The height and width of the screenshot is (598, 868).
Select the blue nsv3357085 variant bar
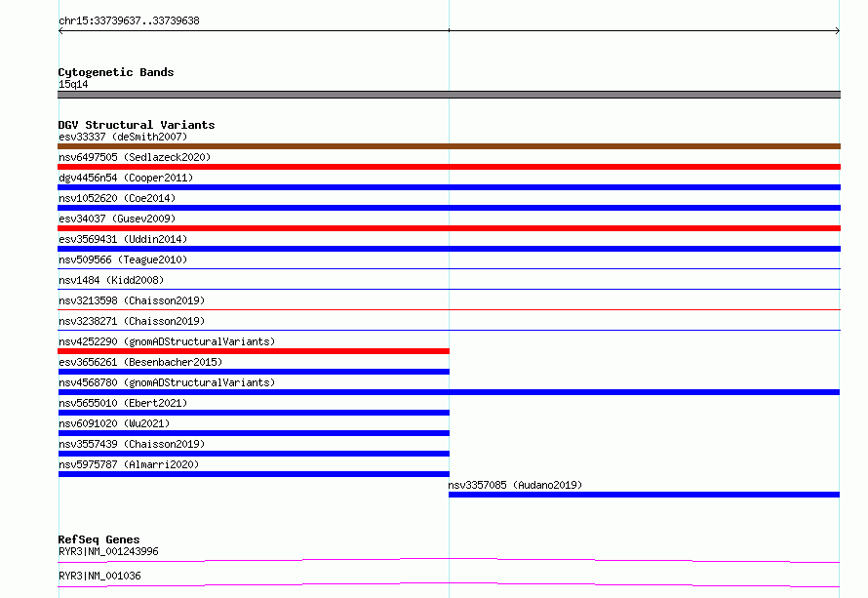point(644,495)
